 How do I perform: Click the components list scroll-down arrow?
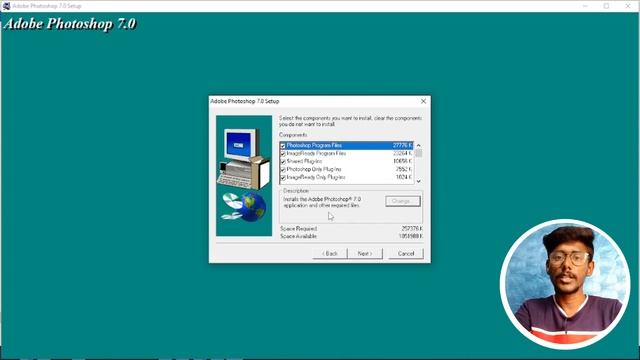tap(418, 181)
